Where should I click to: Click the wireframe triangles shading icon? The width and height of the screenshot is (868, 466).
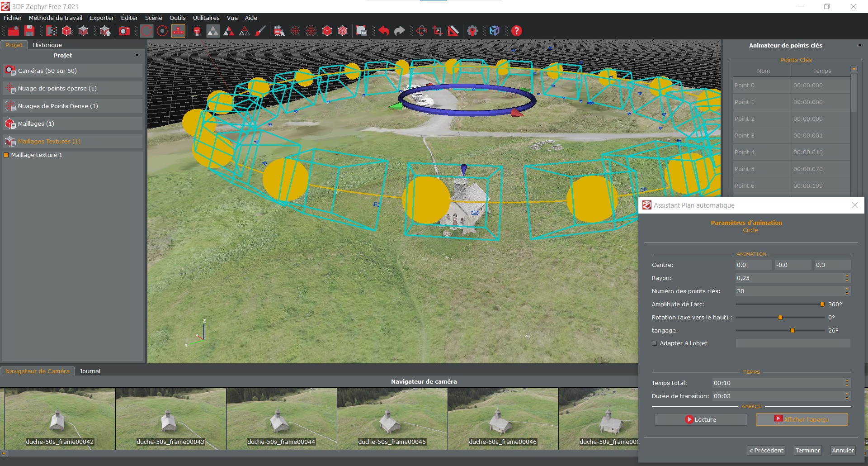[x=245, y=31]
